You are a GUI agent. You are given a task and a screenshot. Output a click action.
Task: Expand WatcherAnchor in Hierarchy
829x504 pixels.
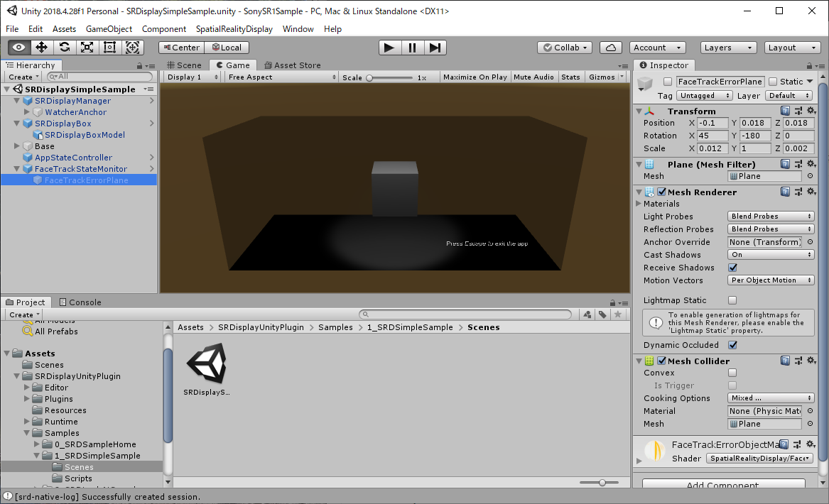pos(27,112)
